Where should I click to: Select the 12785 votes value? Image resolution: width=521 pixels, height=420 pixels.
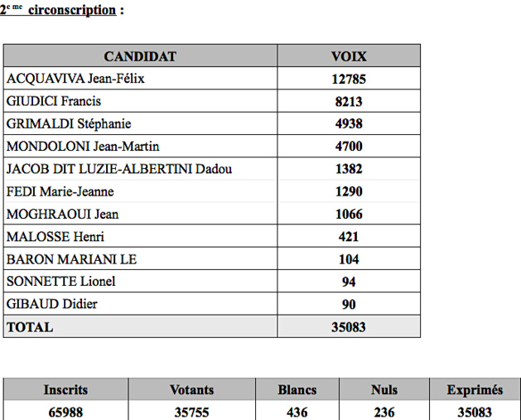[349, 80]
